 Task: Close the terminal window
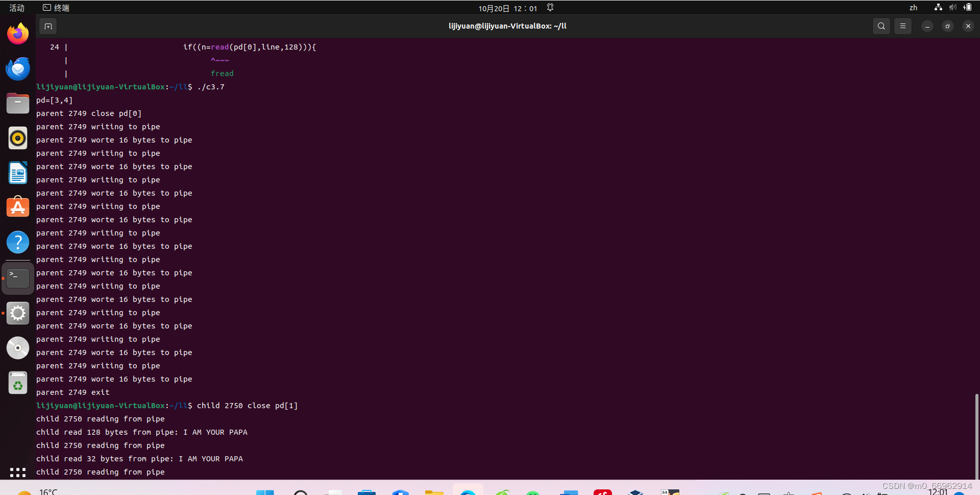point(968,26)
